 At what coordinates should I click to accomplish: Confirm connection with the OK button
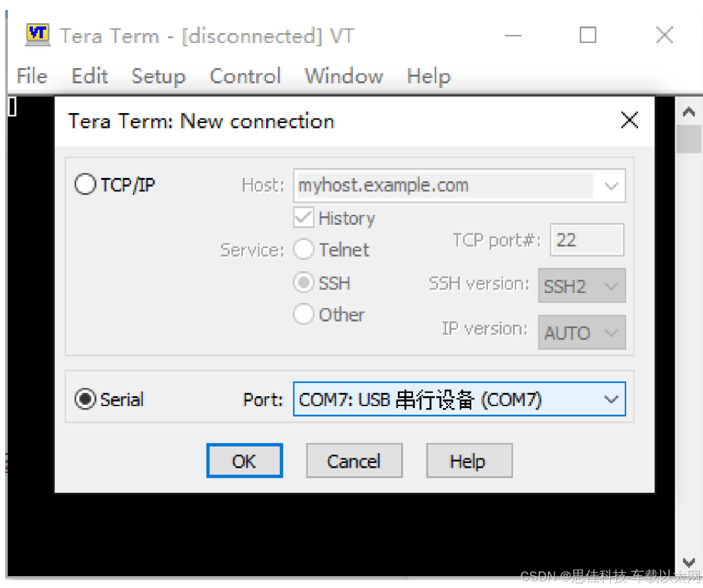(244, 461)
